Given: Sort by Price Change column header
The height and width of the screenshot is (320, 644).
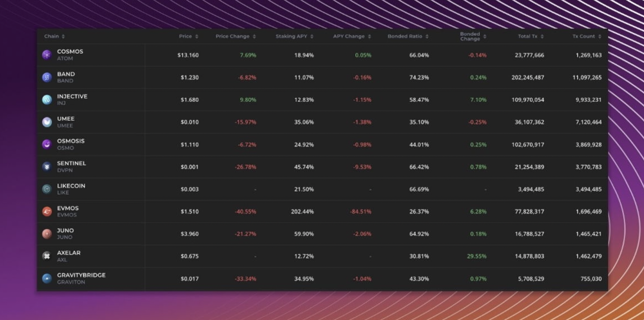Looking at the screenshot, I should click(x=235, y=36).
